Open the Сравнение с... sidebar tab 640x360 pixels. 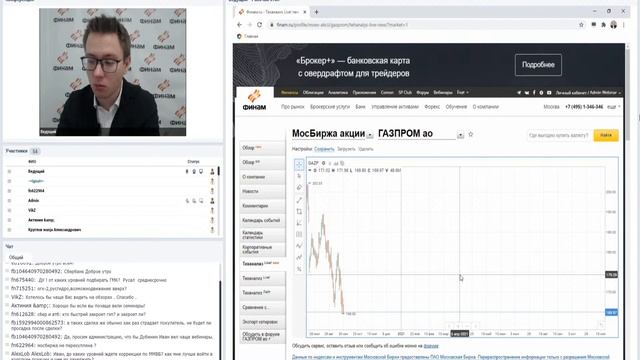tap(262, 307)
